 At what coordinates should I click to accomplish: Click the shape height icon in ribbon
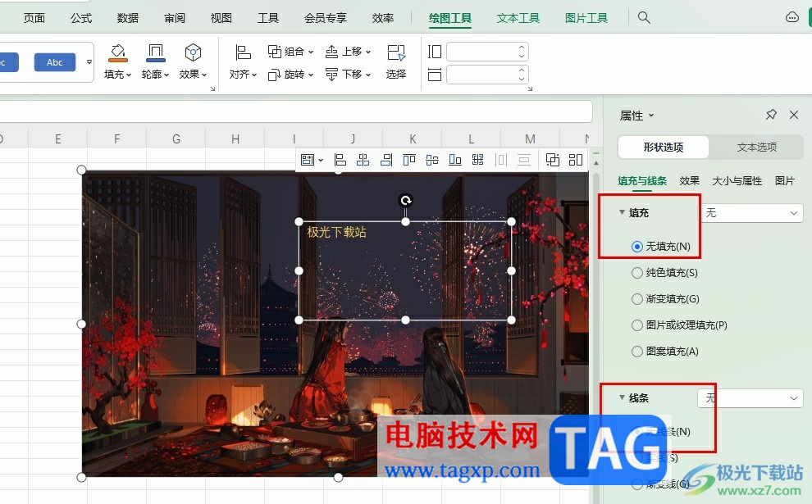435,52
